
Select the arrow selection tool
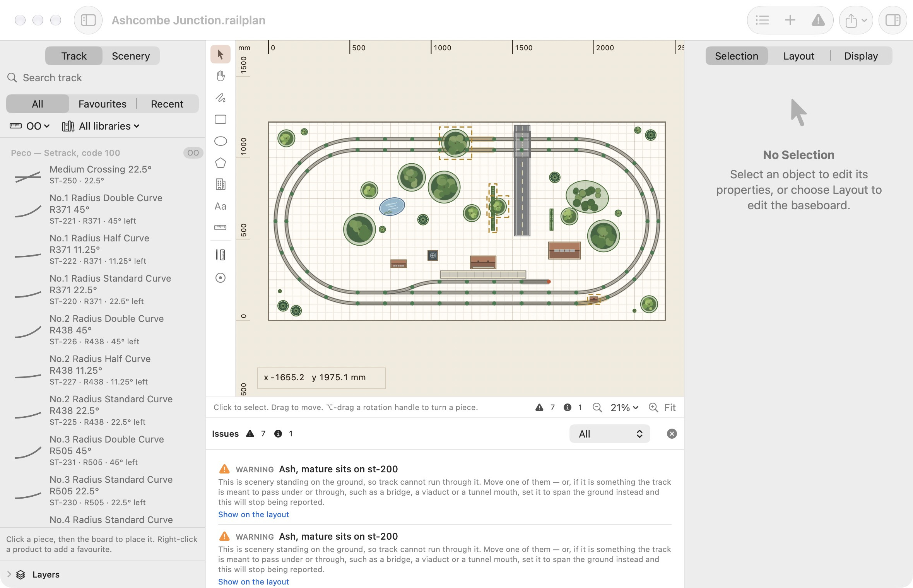click(221, 55)
